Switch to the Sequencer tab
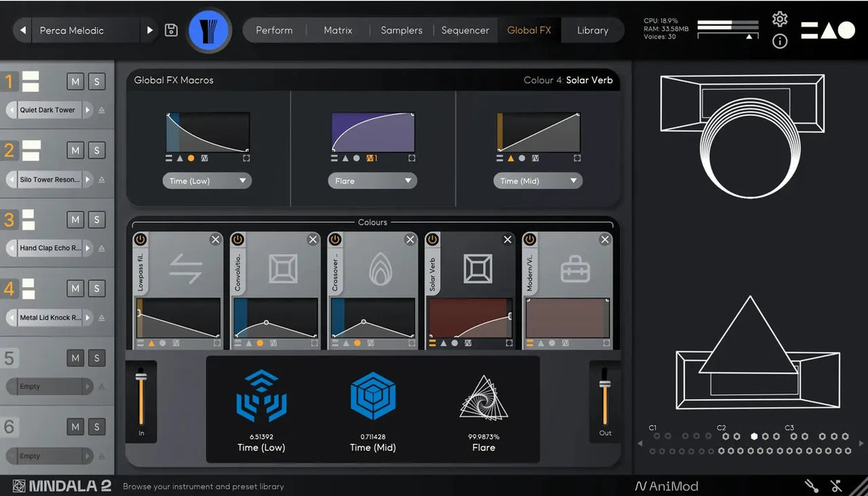Viewport: 868px width, 496px height. click(465, 30)
